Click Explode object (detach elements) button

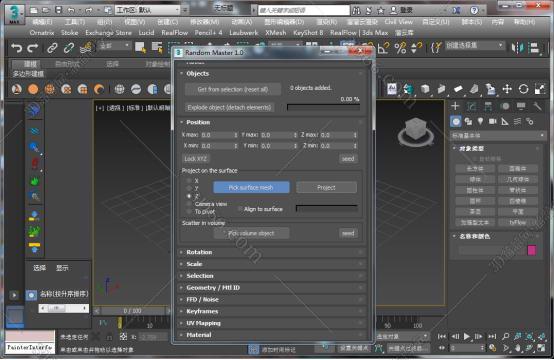[229, 107]
